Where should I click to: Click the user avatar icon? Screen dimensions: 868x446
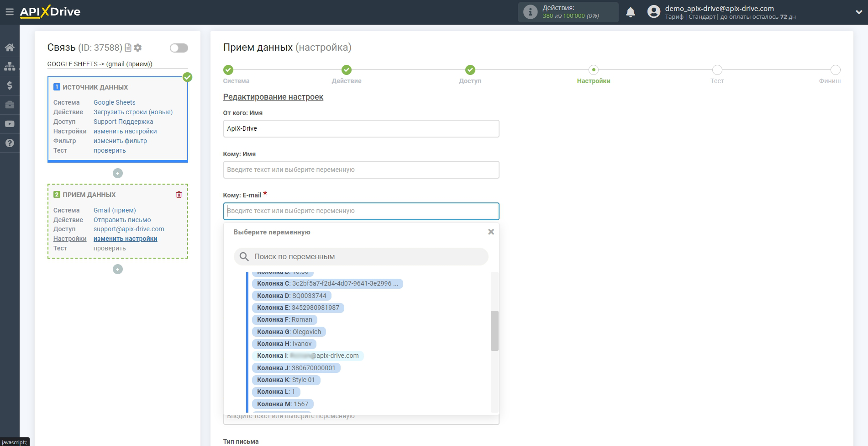pyautogui.click(x=654, y=12)
